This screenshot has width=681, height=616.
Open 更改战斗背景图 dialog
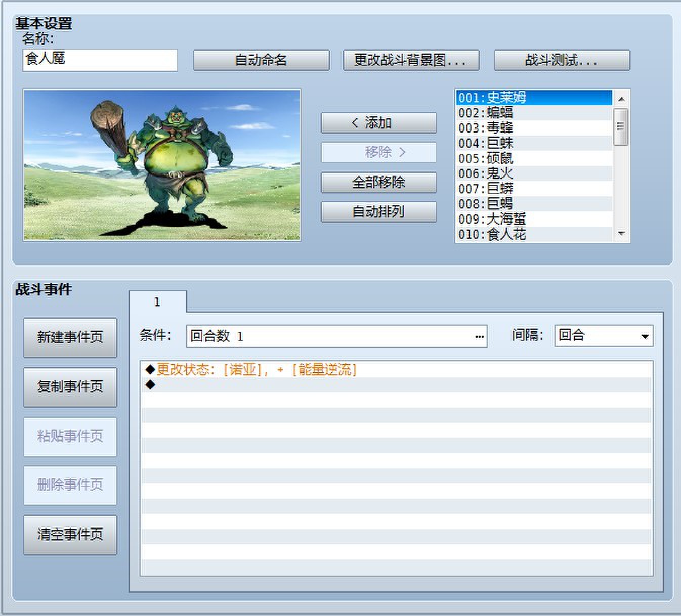coord(411,60)
